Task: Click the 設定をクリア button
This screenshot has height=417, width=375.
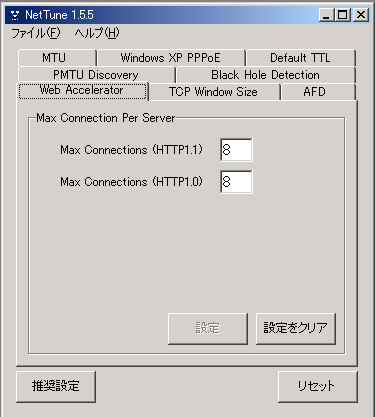Action: coord(295,328)
